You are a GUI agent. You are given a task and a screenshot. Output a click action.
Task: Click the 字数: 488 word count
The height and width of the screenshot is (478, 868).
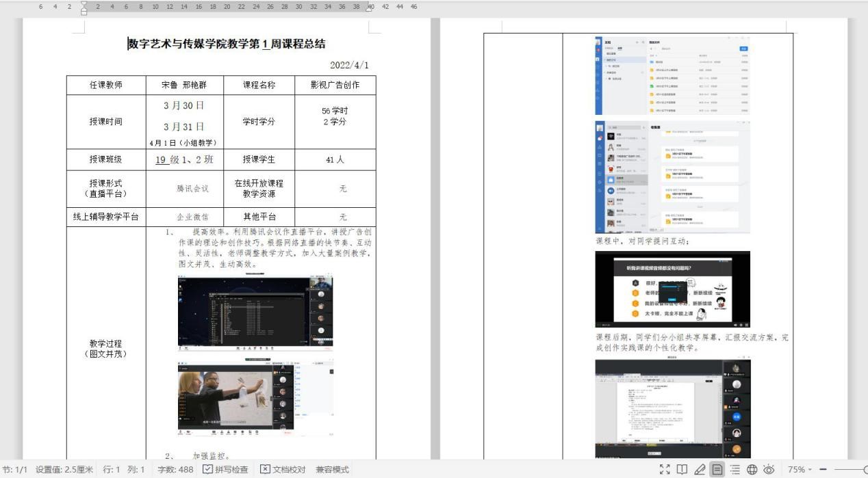coord(175,469)
